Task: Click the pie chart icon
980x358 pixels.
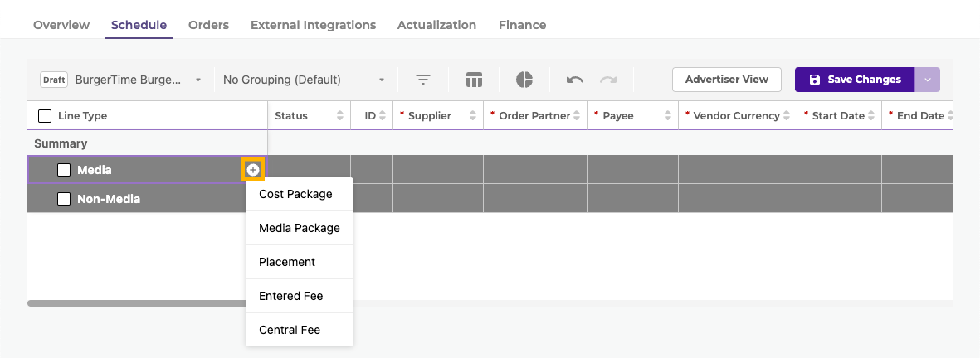Action: pos(524,80)
